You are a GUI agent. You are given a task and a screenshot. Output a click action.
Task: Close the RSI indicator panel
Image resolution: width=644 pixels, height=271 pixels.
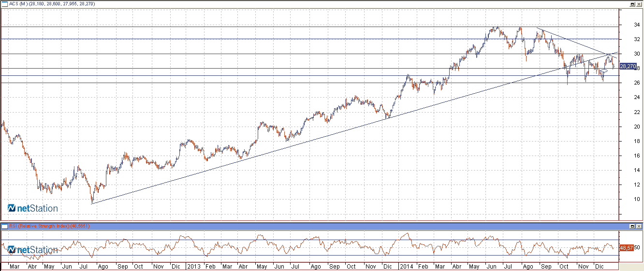click(639, 226)
